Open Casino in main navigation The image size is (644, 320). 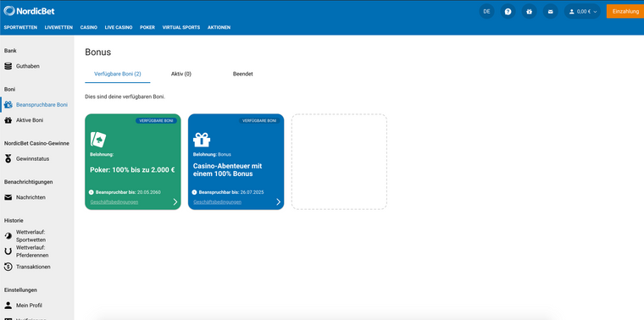[89, 27]
